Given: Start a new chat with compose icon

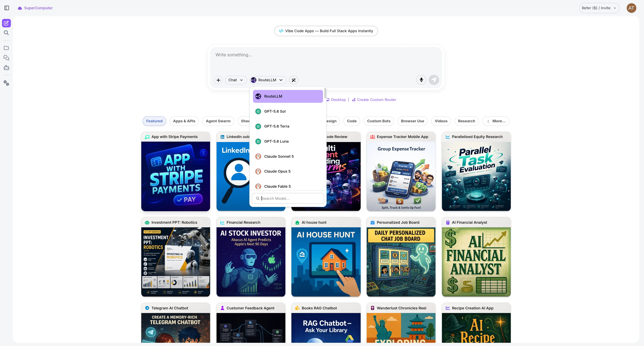Looking at the screenshot, I should 6,23.
